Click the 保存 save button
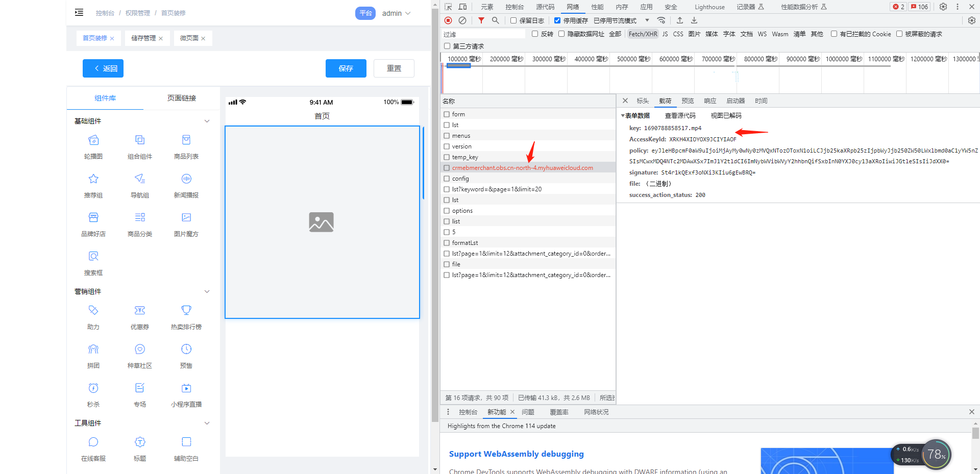 [x=346, y=68]
